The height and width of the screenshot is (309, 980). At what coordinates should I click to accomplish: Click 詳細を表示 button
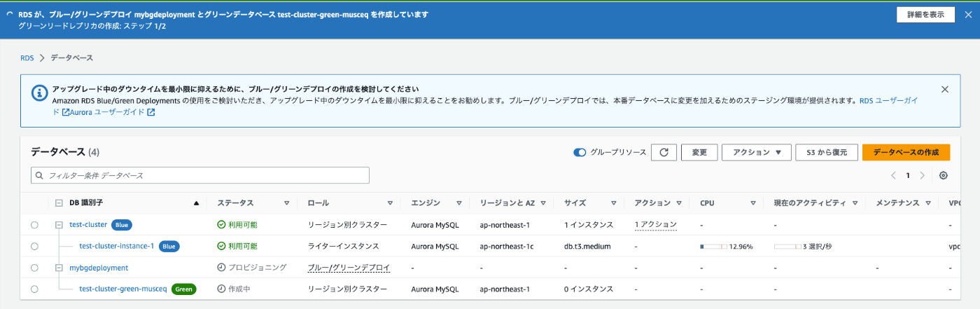click(x=925, y=15)
